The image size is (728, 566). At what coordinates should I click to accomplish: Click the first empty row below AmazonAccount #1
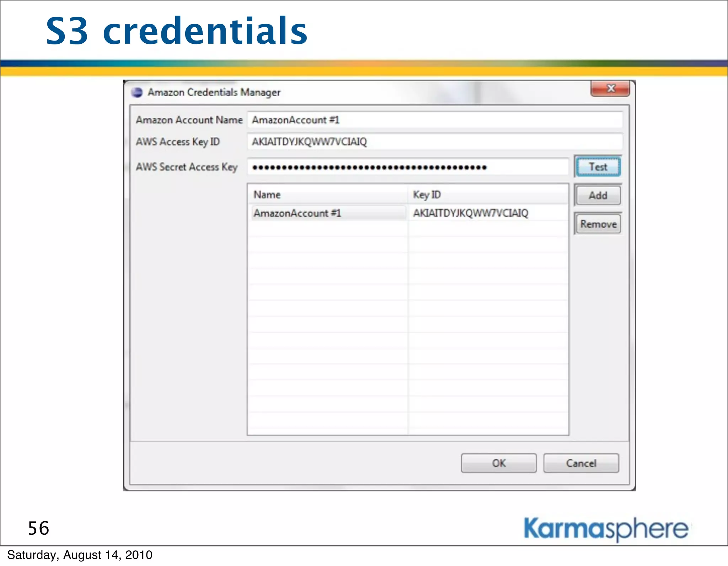(328, 229)
